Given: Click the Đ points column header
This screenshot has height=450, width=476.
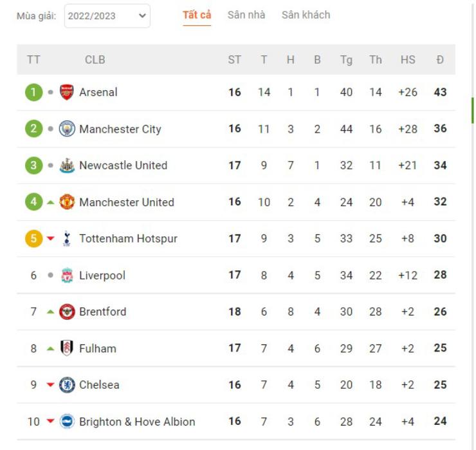Looking at the screenshot, I should 440,60.
